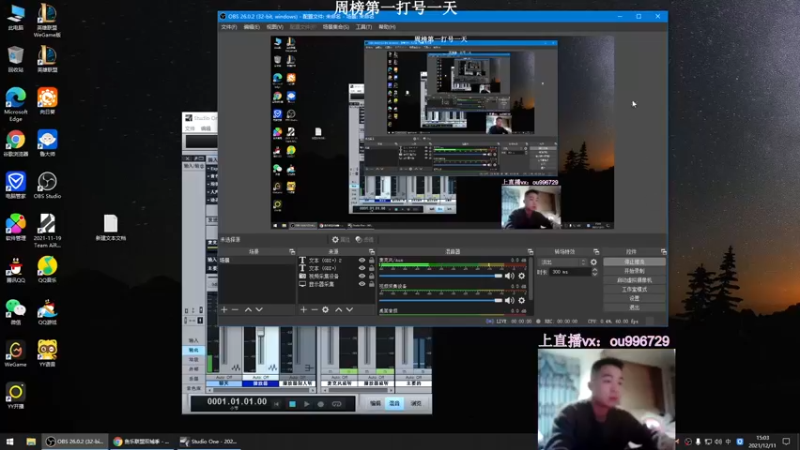Pop out the Scene Transitions dock panel
The height and width of the screenshot is (450, 800).
596,252
